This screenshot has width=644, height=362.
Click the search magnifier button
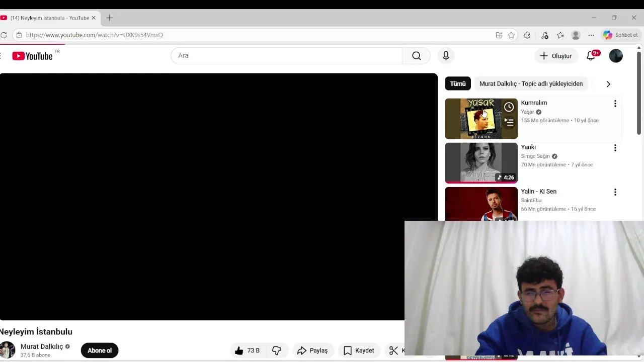point(417,56)
